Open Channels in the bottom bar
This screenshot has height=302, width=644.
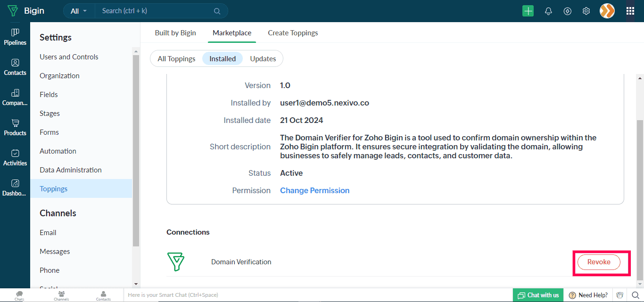pyautogui.click(x=61, y=295)
